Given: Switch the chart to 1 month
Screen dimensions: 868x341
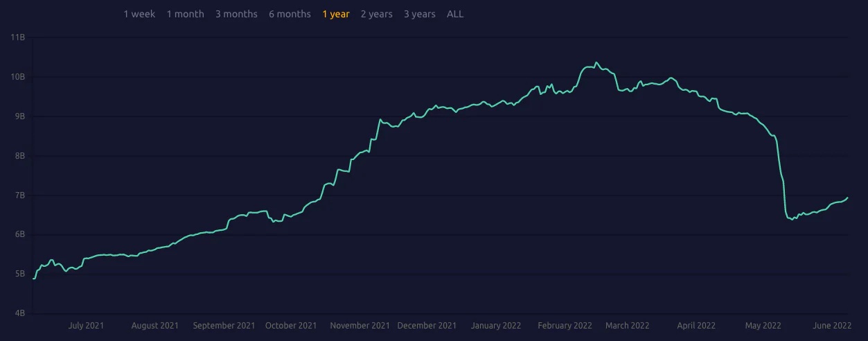Looking at the screenshot, I should (x=185, y=14).
